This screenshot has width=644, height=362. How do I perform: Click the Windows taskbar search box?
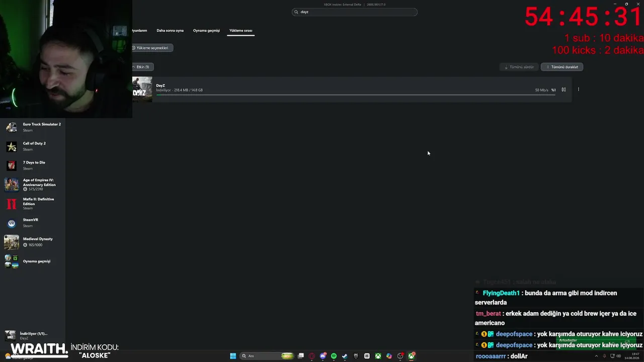[267, 356]
